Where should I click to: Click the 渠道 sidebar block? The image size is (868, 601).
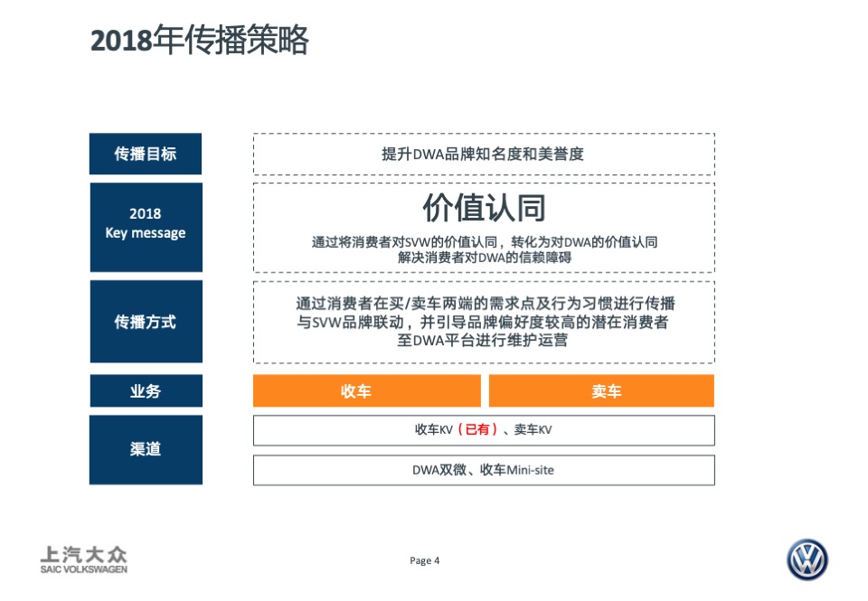(x=145, y=449)
